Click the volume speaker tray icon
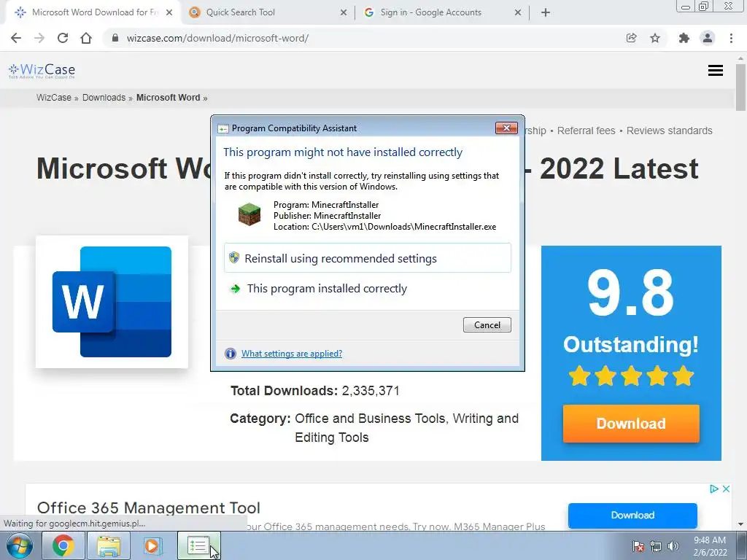Image resolution: width=747 pixels, height=560 pixels. coord(673,546)
